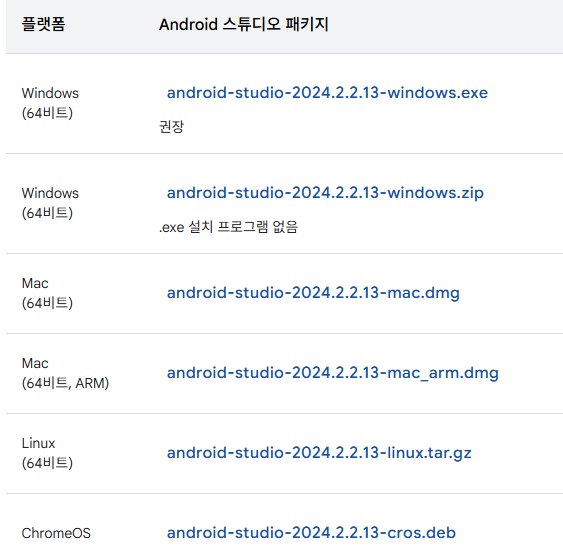Viewport: 563px width, 560px height.
Task: Open the android-studio-2024.2.2.13-mac.dmg link
Action: pyautogui.click(x=313, y=293)
